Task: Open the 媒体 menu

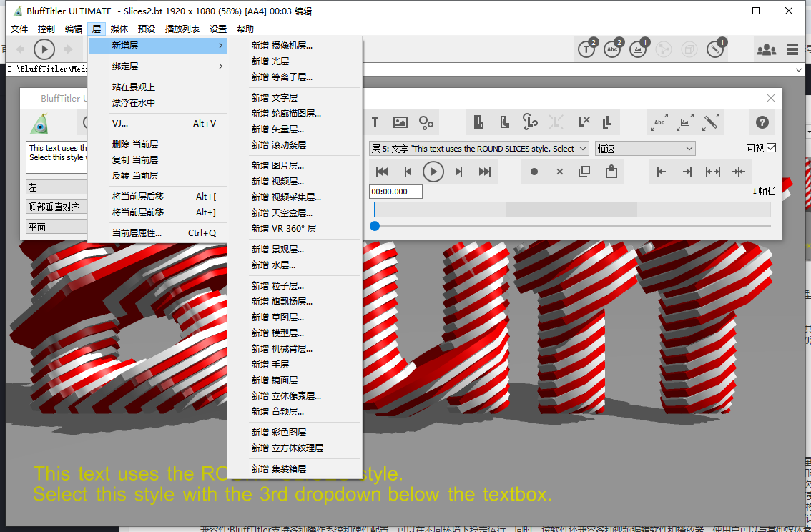Action: [x=119, y=29]
